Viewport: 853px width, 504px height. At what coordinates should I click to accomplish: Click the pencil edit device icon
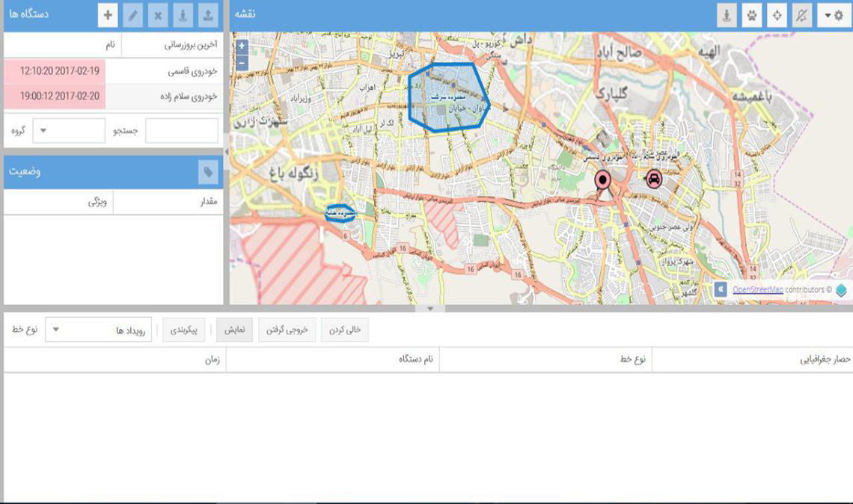click(132, 15)
